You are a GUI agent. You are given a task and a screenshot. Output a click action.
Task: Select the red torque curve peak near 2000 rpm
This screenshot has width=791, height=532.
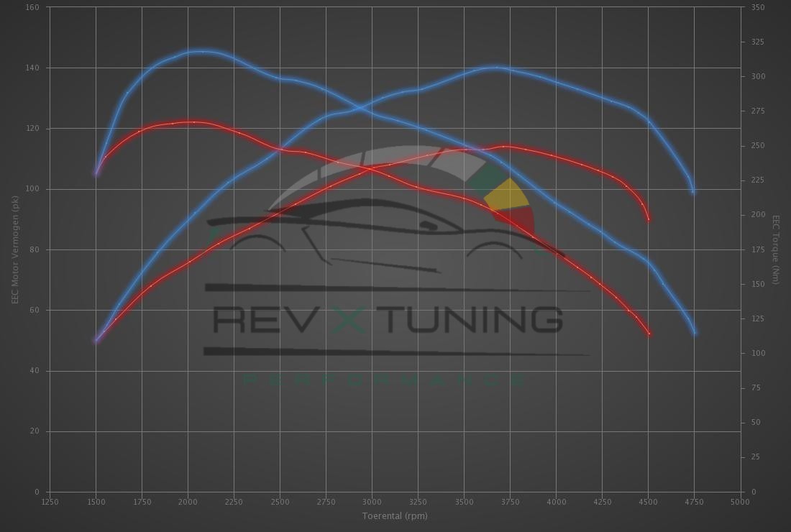193,122
